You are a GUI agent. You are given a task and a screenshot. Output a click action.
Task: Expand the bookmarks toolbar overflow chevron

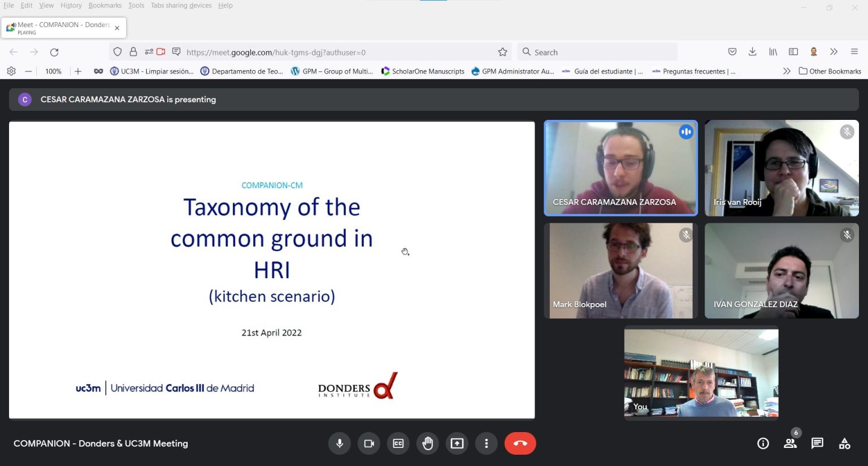(x=786, y=71)
